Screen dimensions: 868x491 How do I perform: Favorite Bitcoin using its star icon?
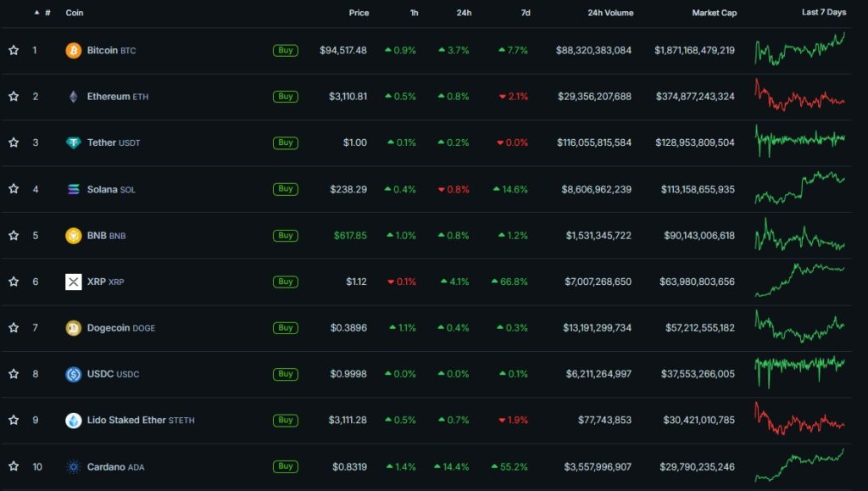pyautogui.click(x=14, y=50)
